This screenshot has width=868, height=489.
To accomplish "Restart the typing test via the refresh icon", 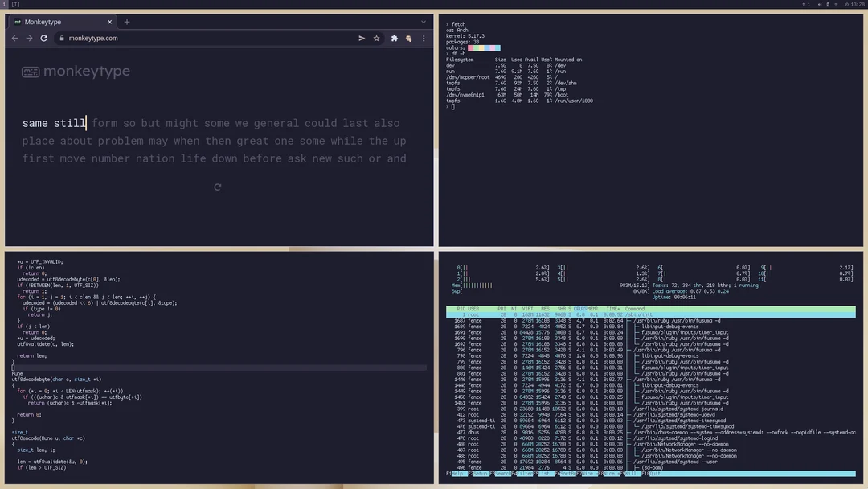I will [x=217, y=187].
